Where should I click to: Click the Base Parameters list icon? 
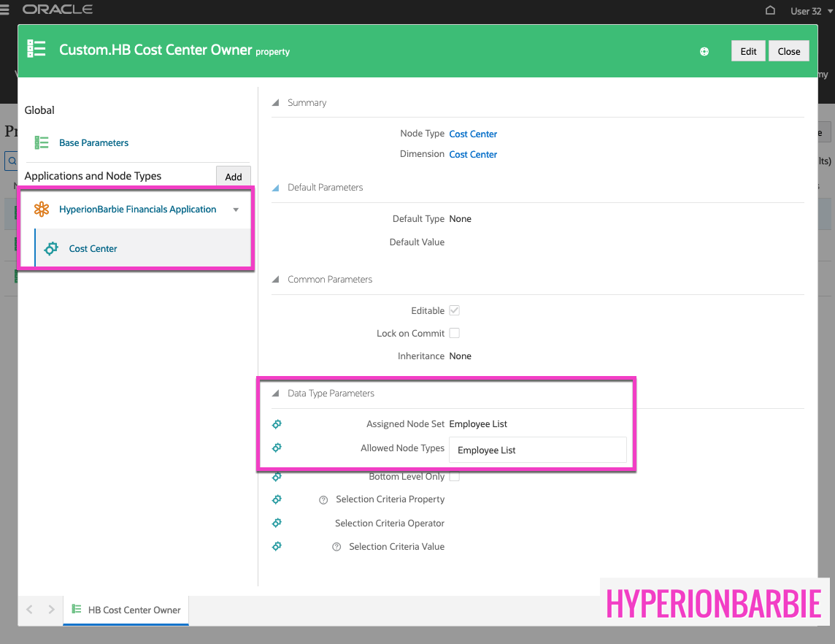[42, 143]
